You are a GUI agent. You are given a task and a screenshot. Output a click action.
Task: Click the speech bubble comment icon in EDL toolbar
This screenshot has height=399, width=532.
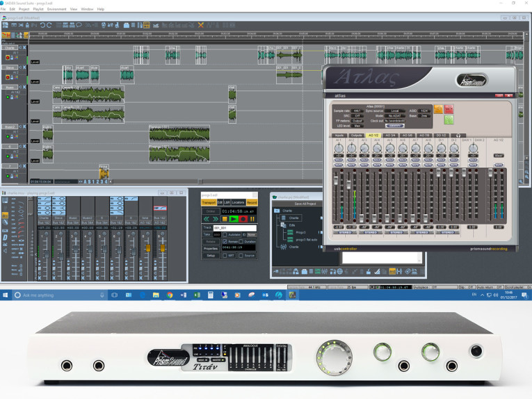tap(79, 25)
